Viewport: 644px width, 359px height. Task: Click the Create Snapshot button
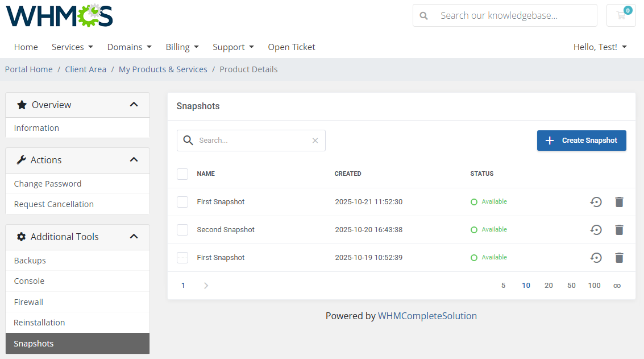point(581,140)
